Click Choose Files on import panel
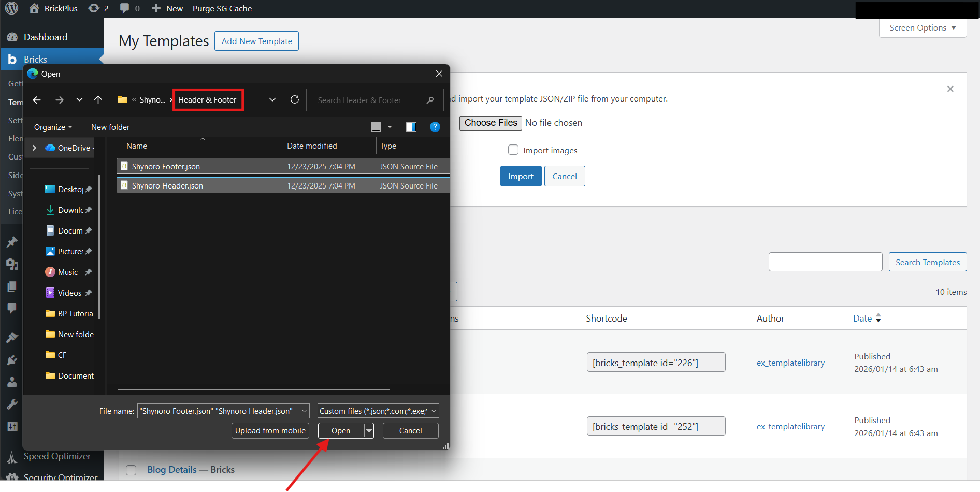Image resolution: width=980 pixels, height=492 pixels. 491,123
